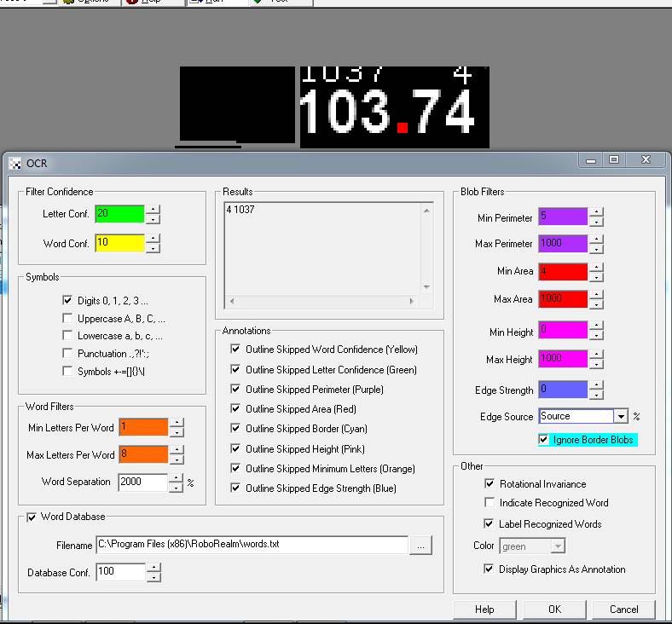The image size is (672, 624).
Task: Uncheck the Digits 0, 1, 2, 3 checkbox
Action: [x=68, y=301]
